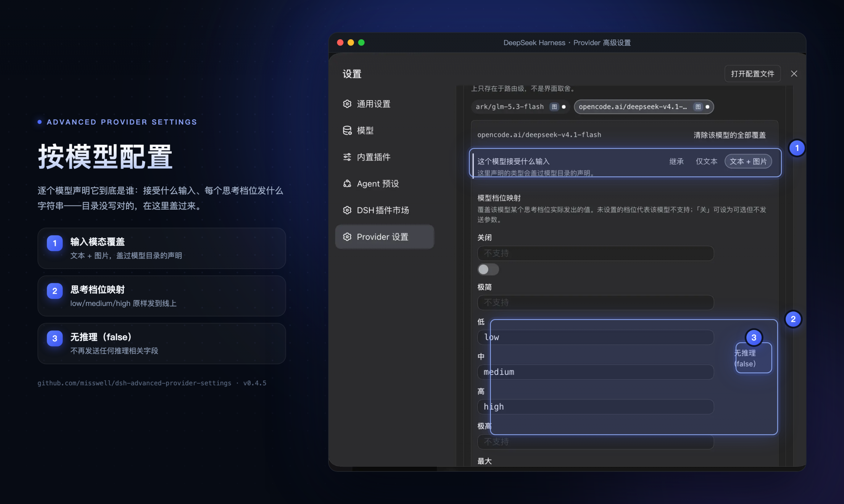Click the green maximize window button
This screenshot has height=504, width=844.
(x=361, y=43)
